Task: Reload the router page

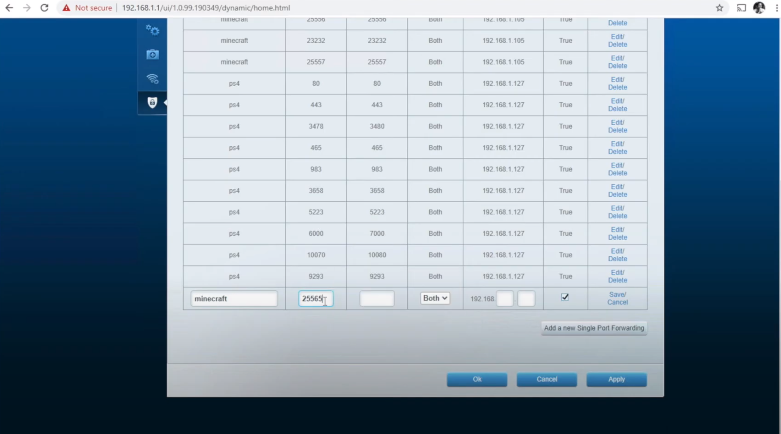Action: 44,8
